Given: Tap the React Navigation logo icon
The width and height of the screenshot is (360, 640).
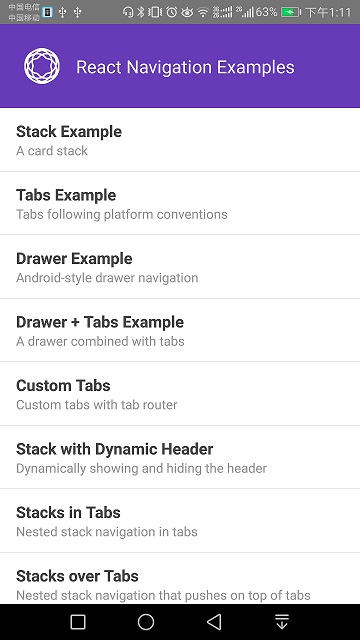Looking at the screenshot, I should pos(42,66).
